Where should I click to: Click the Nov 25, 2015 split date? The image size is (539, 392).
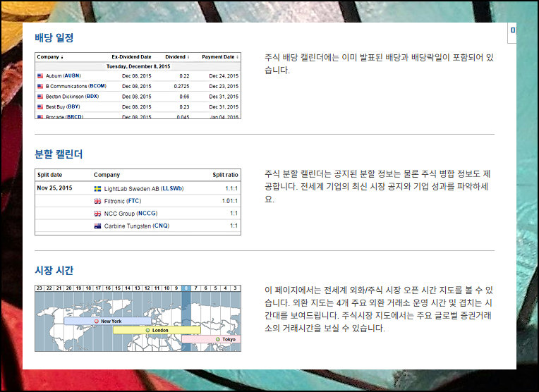(54, 188)
